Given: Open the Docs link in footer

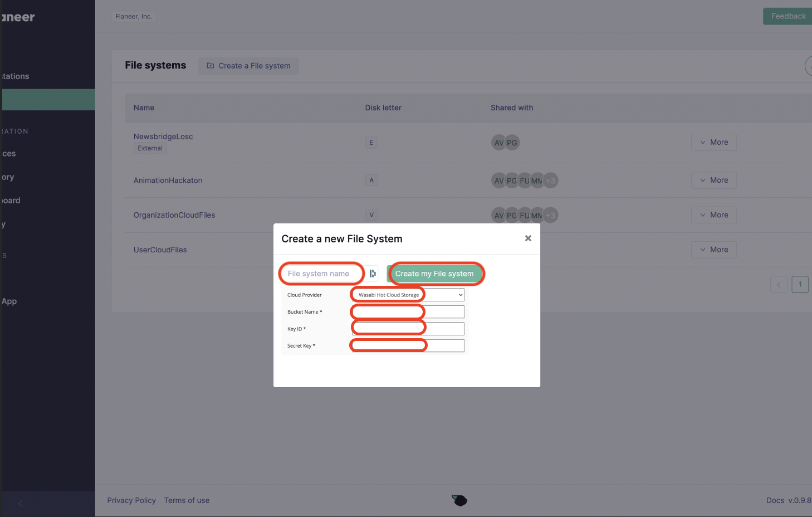Looking at the screenshot, I should pyautogui.click(x=775, y=500).
